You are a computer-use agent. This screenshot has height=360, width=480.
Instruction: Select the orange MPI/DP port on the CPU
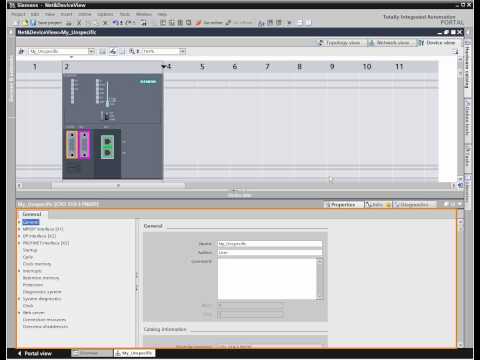[72, 145]
